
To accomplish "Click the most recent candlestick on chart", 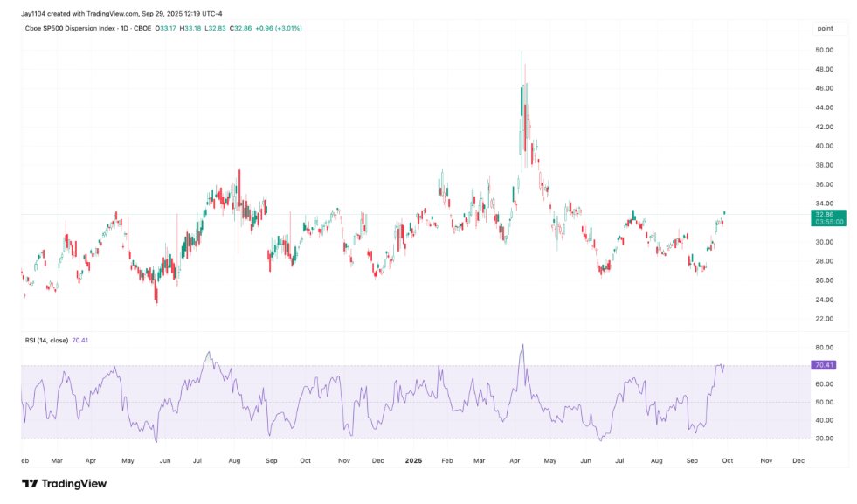I will [x=724, y=217].
